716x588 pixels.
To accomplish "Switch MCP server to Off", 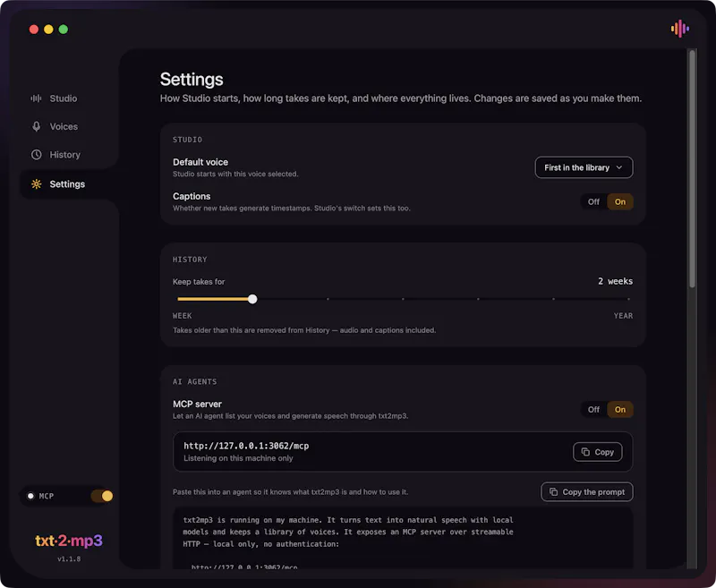I will 593,410.
